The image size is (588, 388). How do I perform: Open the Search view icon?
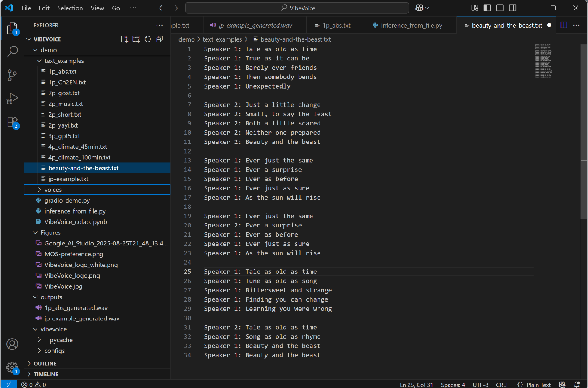[x=12, y=52]
